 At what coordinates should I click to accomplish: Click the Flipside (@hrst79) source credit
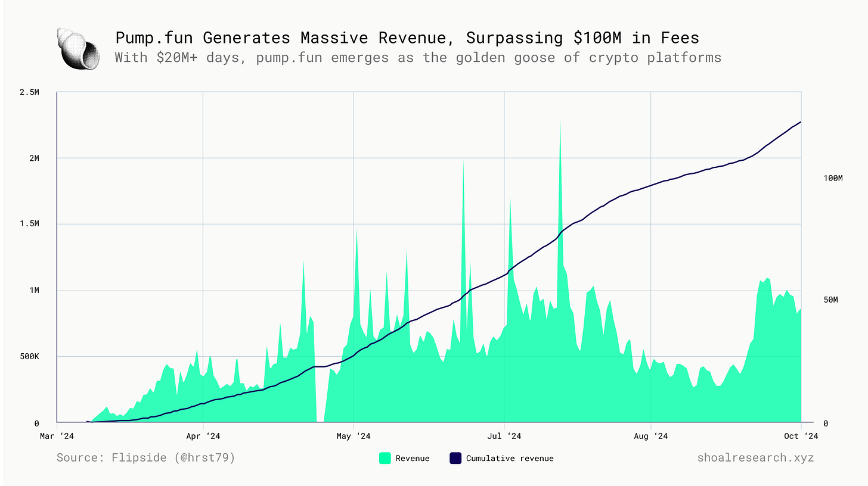tap(147, 457)
